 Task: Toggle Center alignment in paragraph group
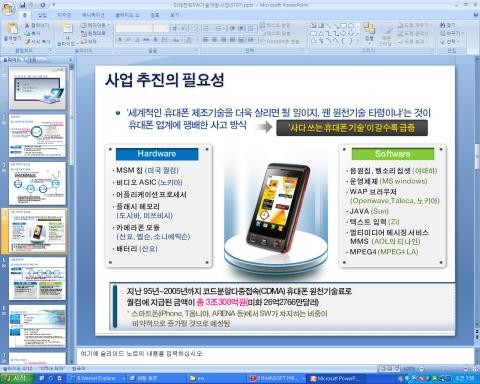click(215, 40)
